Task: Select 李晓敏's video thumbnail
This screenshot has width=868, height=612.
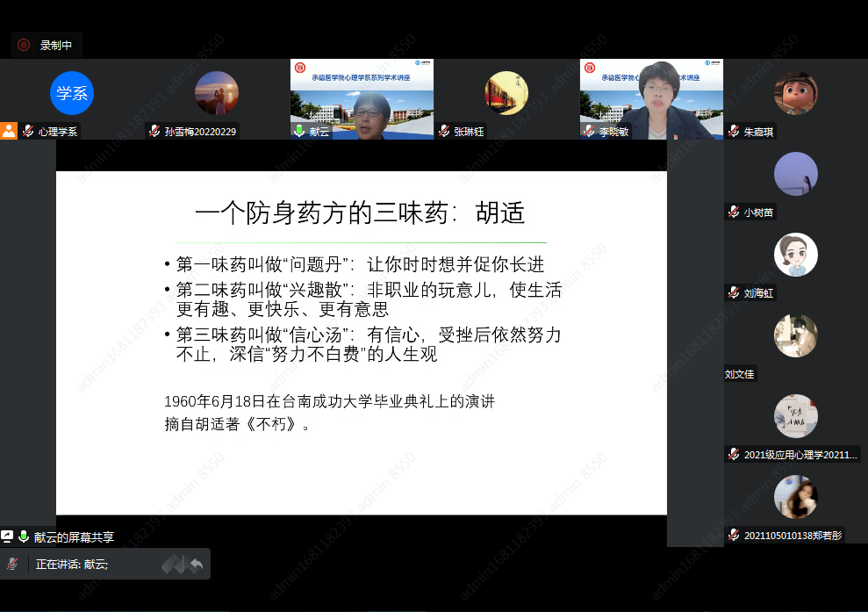Action: (651, 98)
